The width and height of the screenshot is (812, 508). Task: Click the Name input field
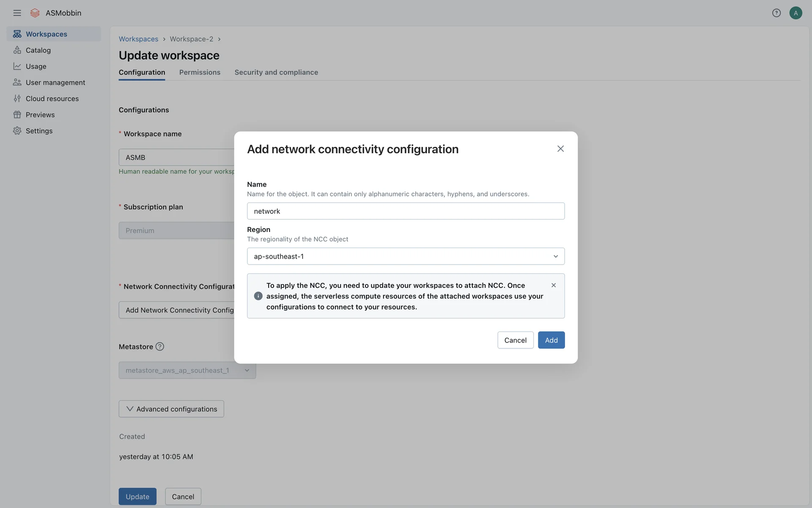[x=406, y=211]
